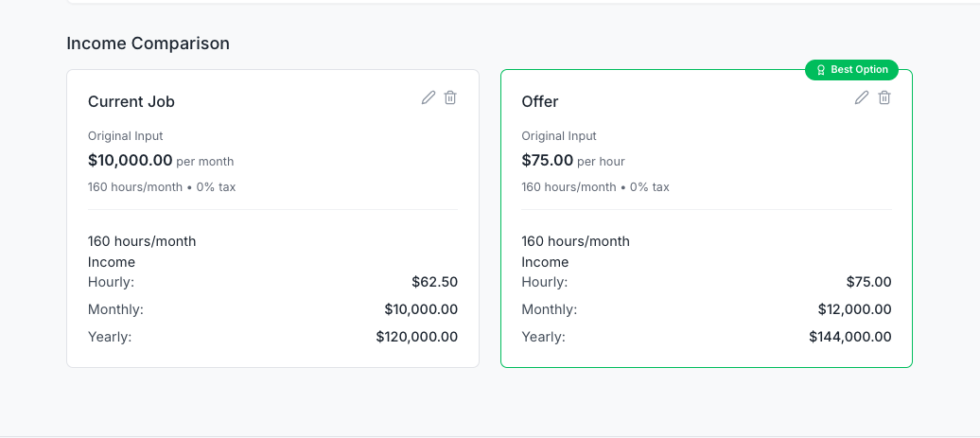Delete the Current Job entry
This screenshot has width=980, height=438.
pos(450,97)
